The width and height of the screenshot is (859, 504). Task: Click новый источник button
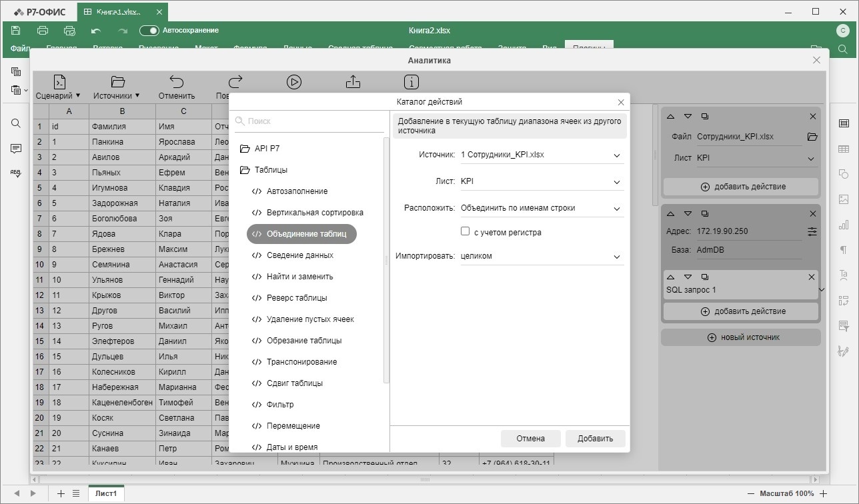741,337
